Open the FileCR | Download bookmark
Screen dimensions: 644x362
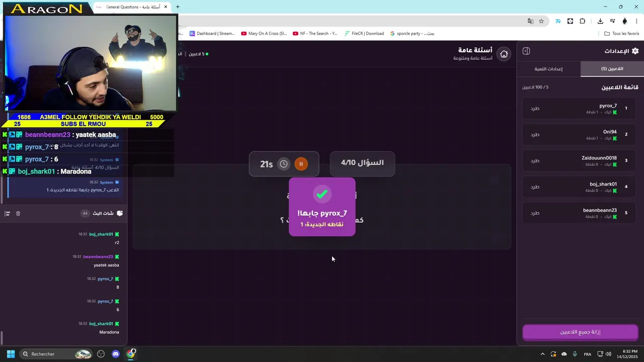pos(364,34)
